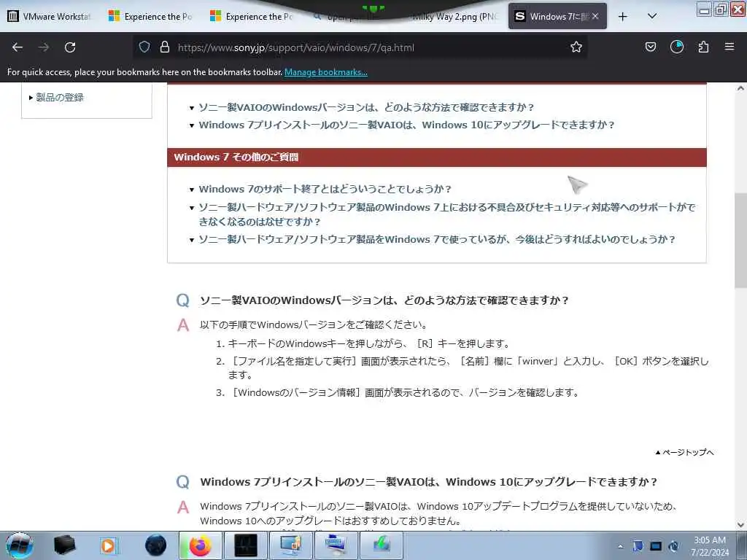
Task: Open 不具合及びセキュリティ対応等へのサポート question link
Action: pos(447,214)
